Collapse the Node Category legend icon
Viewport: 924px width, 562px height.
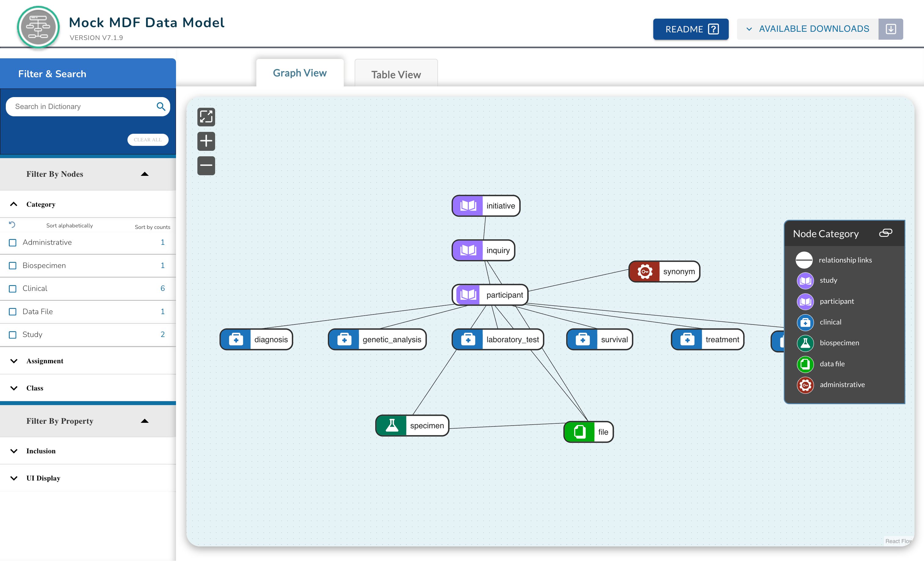[886, 233]
